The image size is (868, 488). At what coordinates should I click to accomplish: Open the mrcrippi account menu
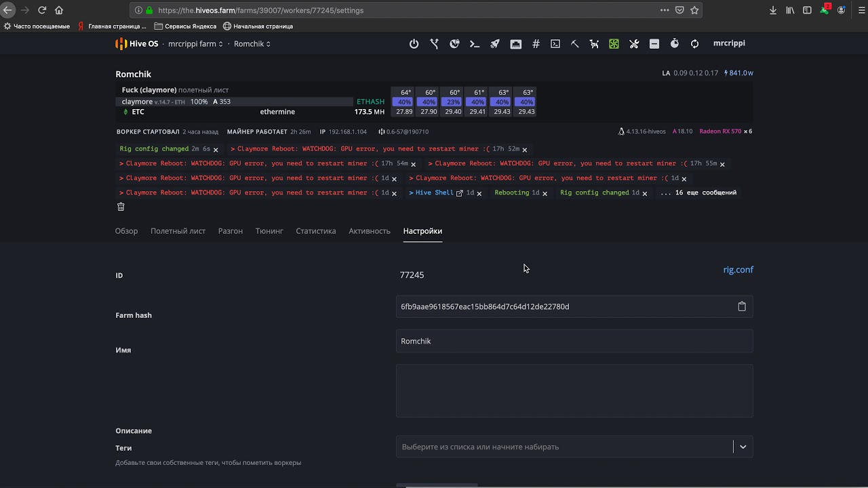pyautogui.click(x=729, y=43)
